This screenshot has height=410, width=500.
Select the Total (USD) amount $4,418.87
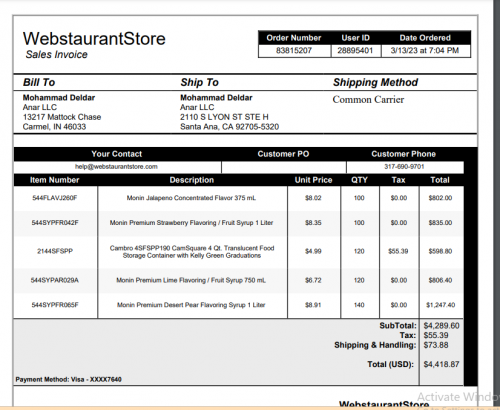tap(441, 364)
